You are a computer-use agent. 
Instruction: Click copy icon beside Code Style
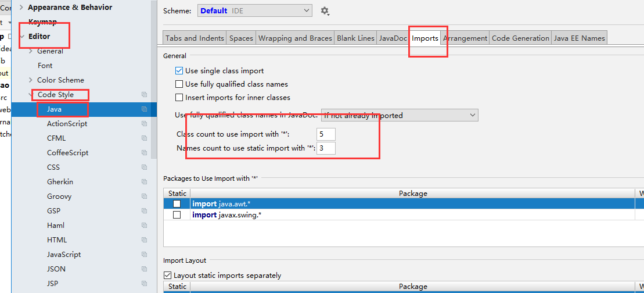click(144, 95)
